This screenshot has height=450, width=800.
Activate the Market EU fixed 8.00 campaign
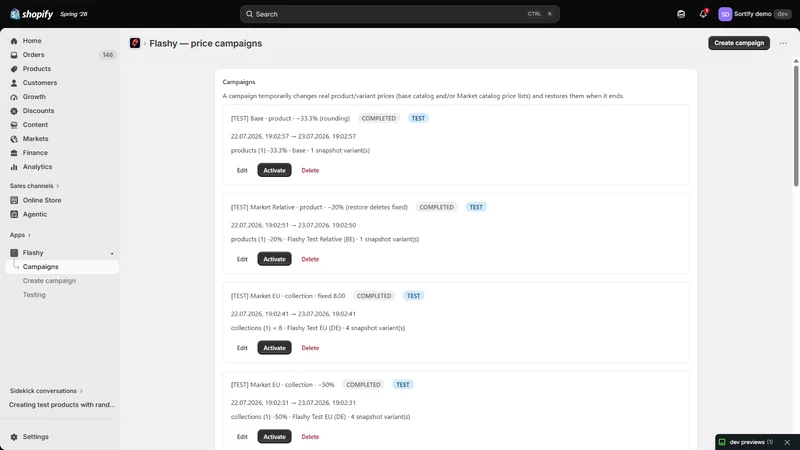point(274,347)
